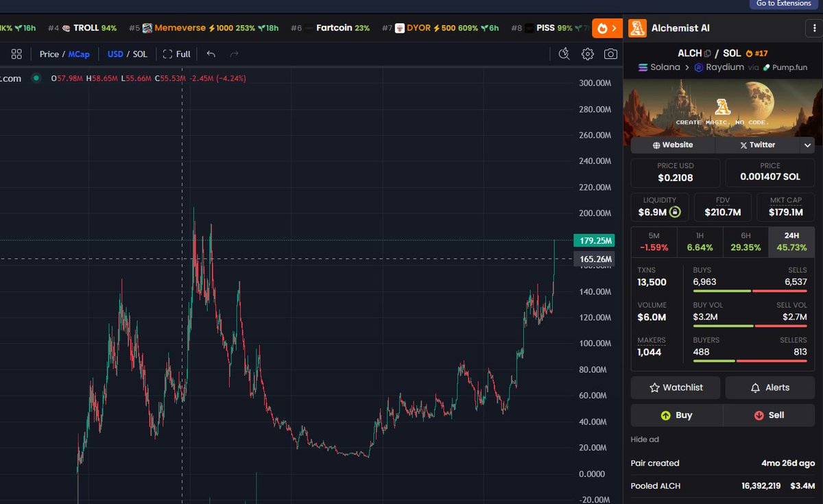Switch chart to MCap mode
The height and width of the screenshot is (504, 823).
[79, 53]
